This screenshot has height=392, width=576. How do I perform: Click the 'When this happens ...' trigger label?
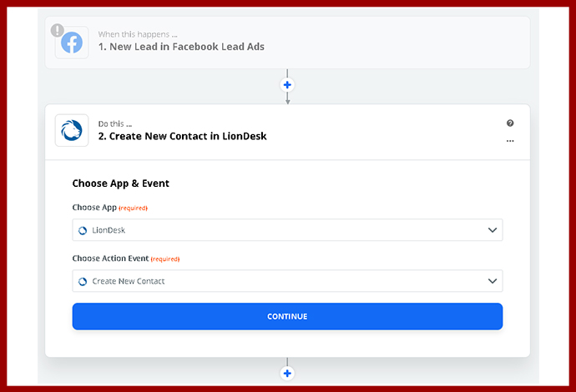pyautogui.click(x=138, y=34)
